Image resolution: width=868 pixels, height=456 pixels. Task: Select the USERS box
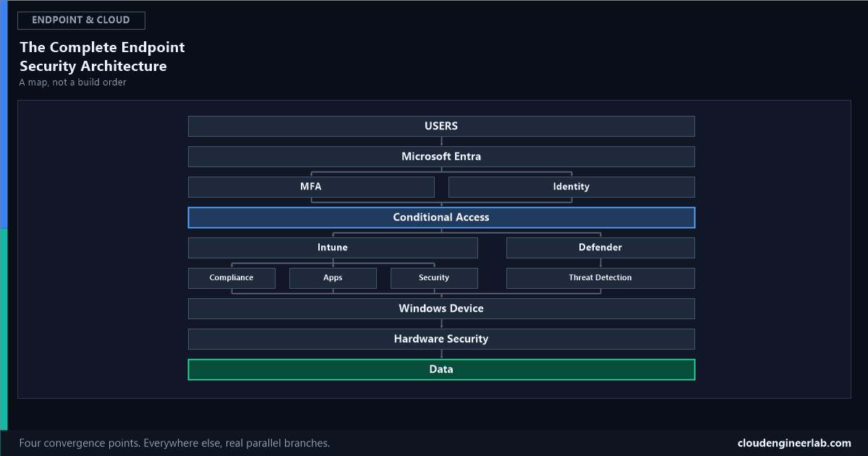[441, 126]
